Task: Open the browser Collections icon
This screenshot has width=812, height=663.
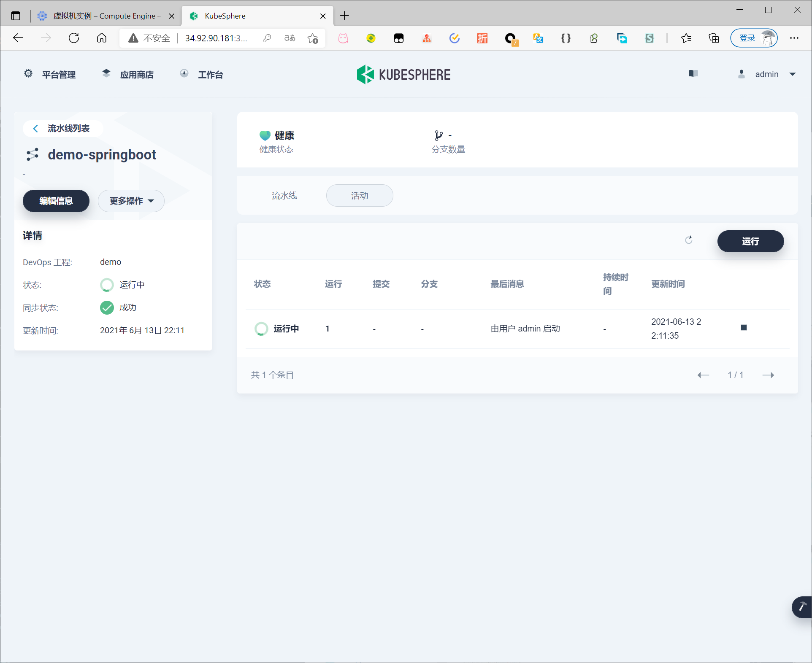Action: click(x=714, y=38)
